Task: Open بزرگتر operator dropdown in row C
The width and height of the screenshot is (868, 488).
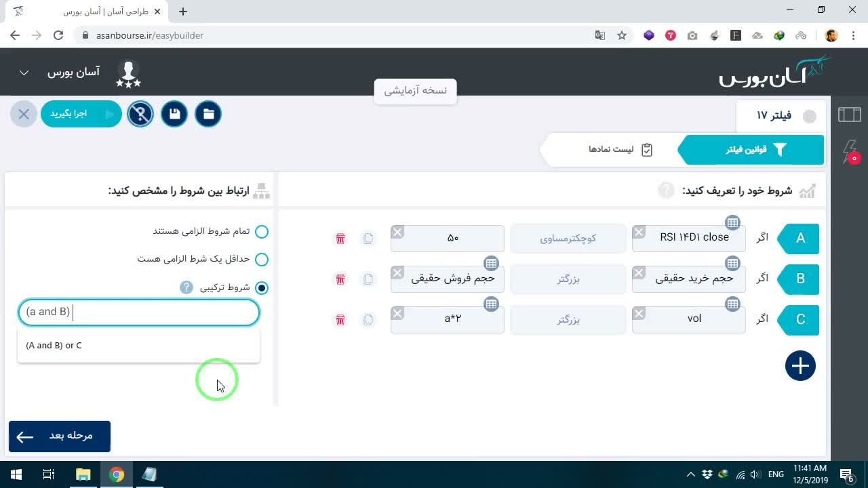Action: (568, 319)
